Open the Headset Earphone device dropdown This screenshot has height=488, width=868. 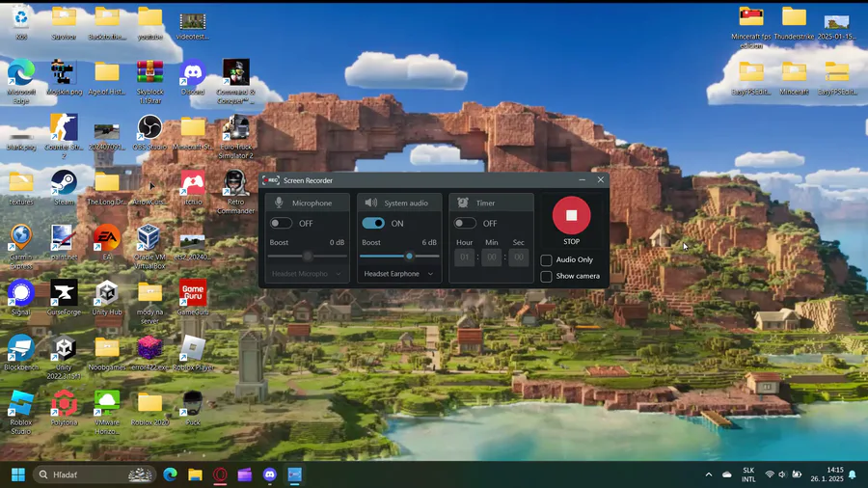click(x=398, y=274)
